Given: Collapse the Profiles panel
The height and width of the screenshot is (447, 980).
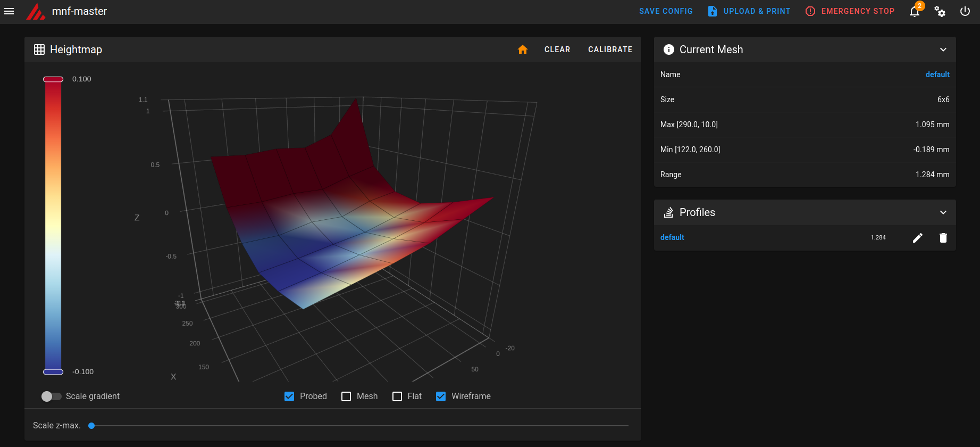Looking at the screenshot, I should (943, 212).
